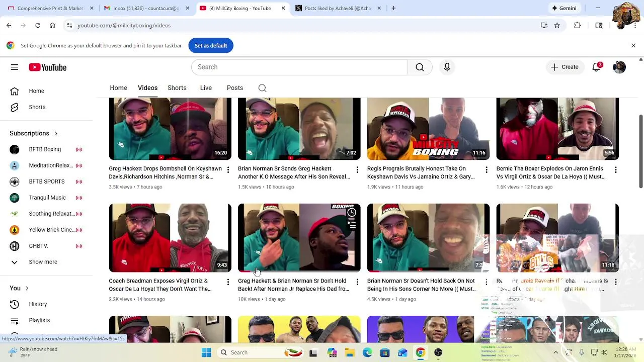
Task: Open Chrome from the taskbar
Action: tap(420, 352)
